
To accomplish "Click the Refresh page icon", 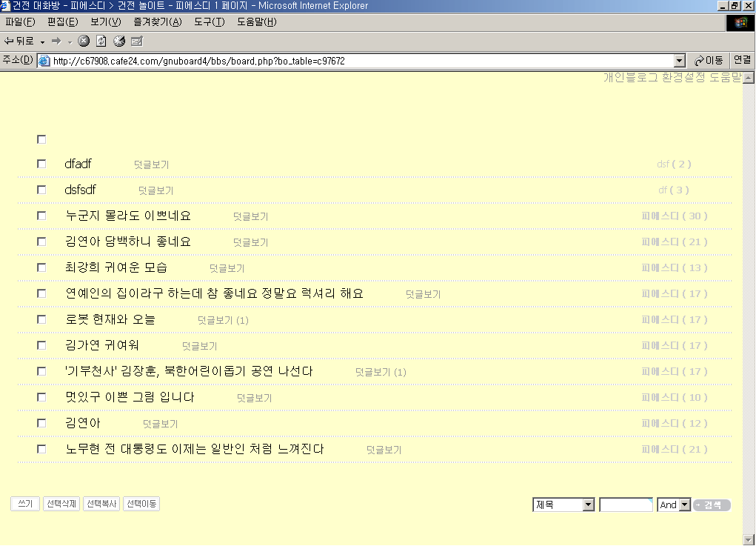I will coord(101,41).
